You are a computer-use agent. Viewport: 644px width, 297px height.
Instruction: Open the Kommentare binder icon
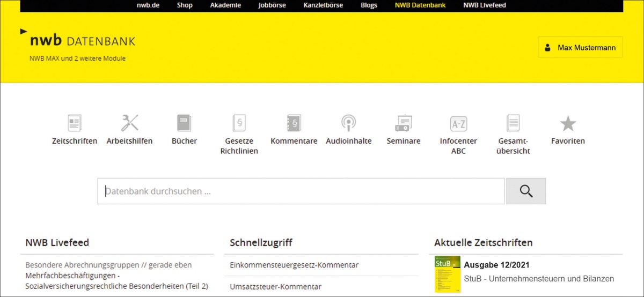294,123
